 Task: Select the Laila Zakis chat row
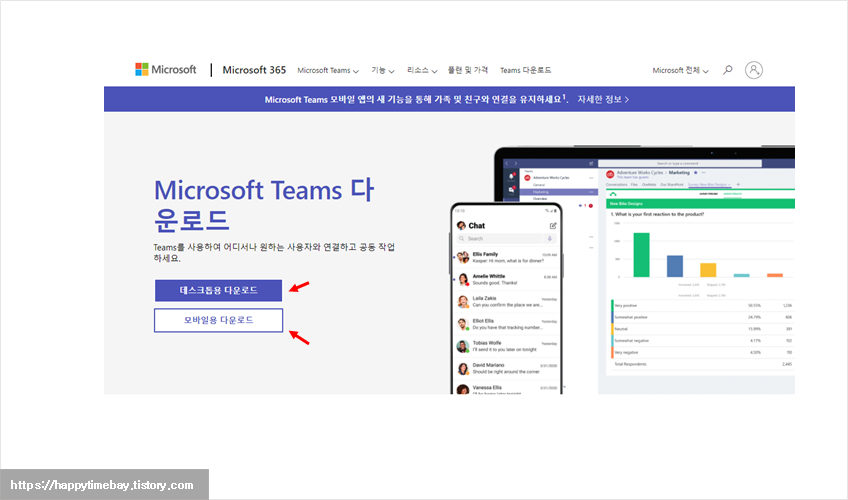click(506, 302)
